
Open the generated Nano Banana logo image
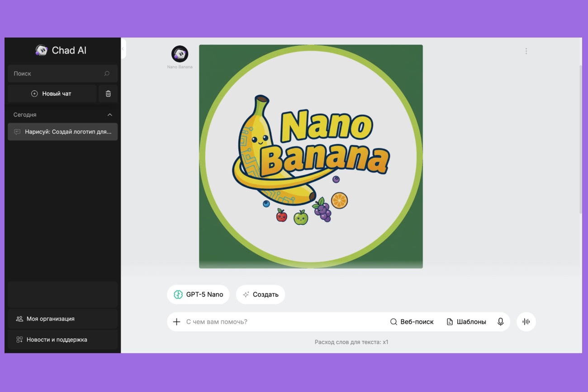[311, 156]
